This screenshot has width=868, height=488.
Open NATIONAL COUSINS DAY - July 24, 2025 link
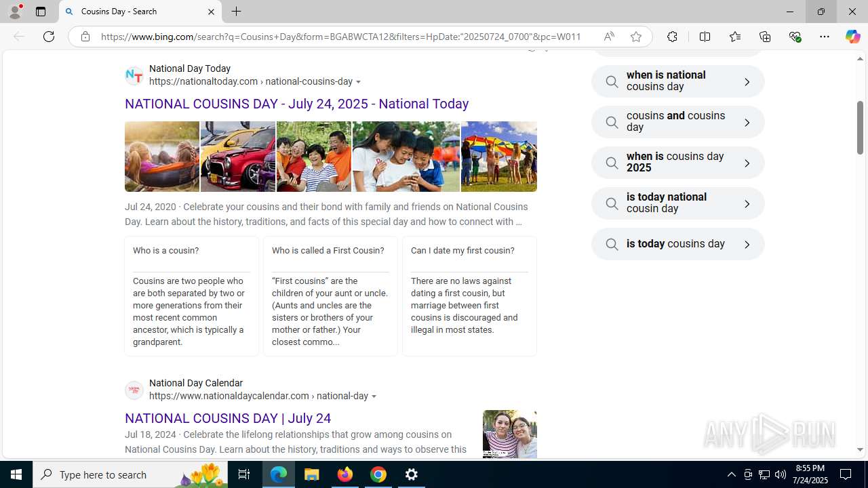296,104
